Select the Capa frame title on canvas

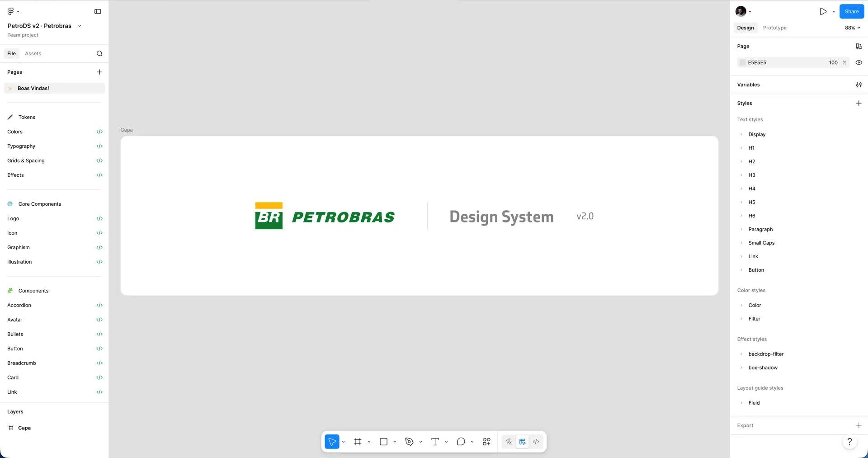point(127,130)
